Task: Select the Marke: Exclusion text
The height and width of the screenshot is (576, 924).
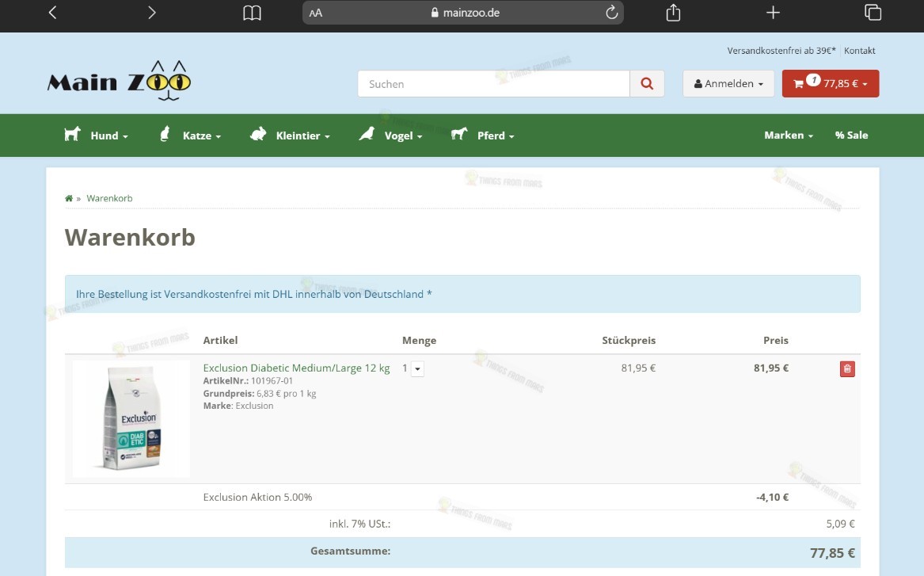Action: pyautogui.click(x=238, y=406)
